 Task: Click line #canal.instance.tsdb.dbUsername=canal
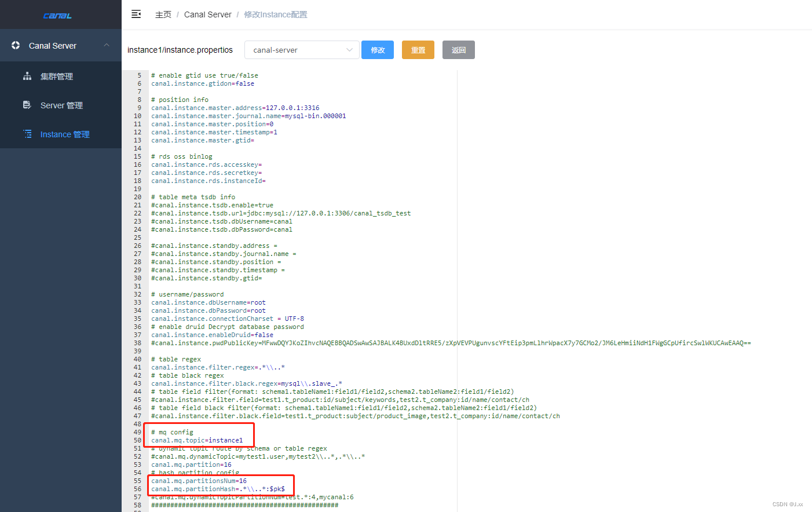tap(222, 221)
